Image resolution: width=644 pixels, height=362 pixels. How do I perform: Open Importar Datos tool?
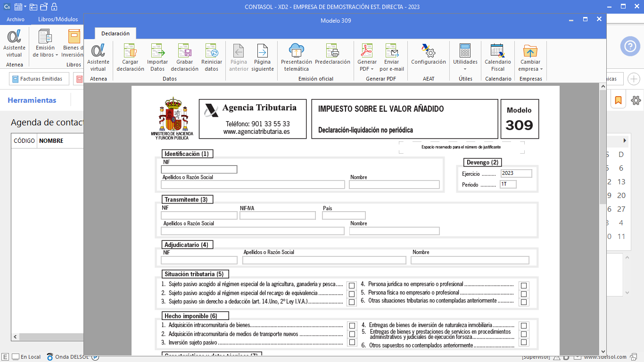click(x=157, y=51)
